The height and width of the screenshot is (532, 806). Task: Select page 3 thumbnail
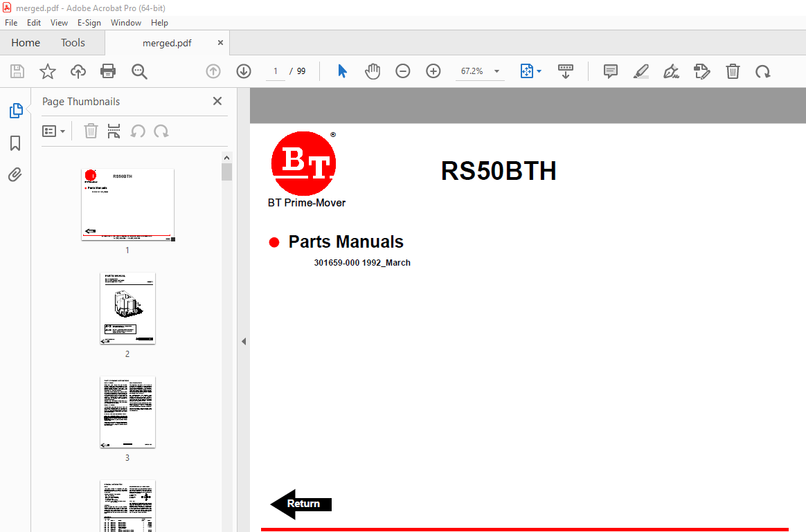tap(127, 412)
